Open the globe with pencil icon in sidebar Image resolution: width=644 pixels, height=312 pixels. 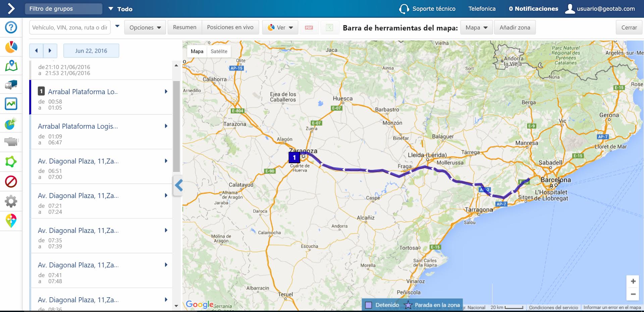11,124
